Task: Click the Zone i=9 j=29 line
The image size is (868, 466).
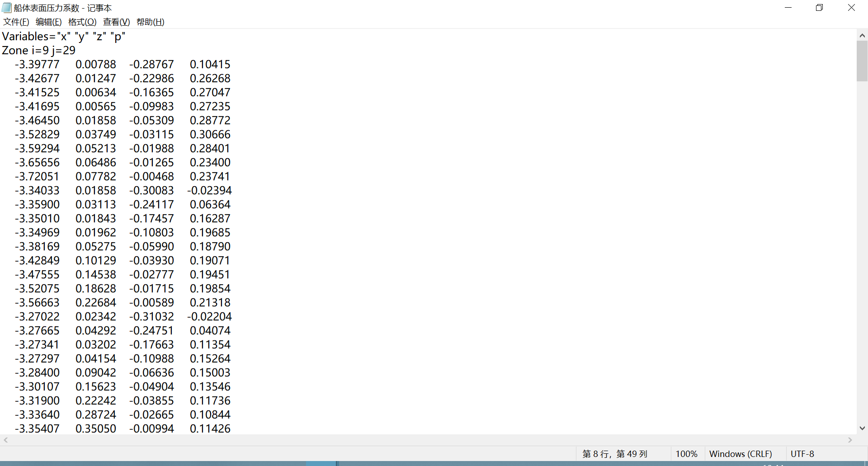Action: pyautogui.click(x=39, y=51)
